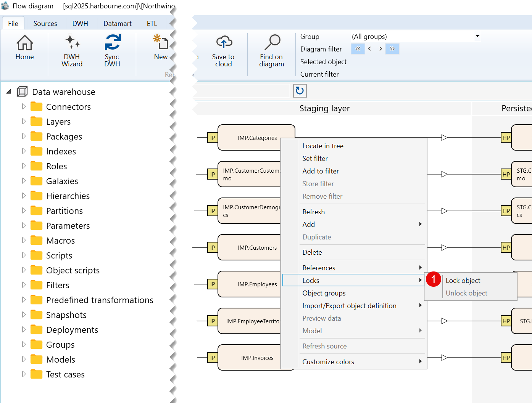Choose Delete from context menu
532x403 pixels.
pyautogui.click(x=354, y=252)
